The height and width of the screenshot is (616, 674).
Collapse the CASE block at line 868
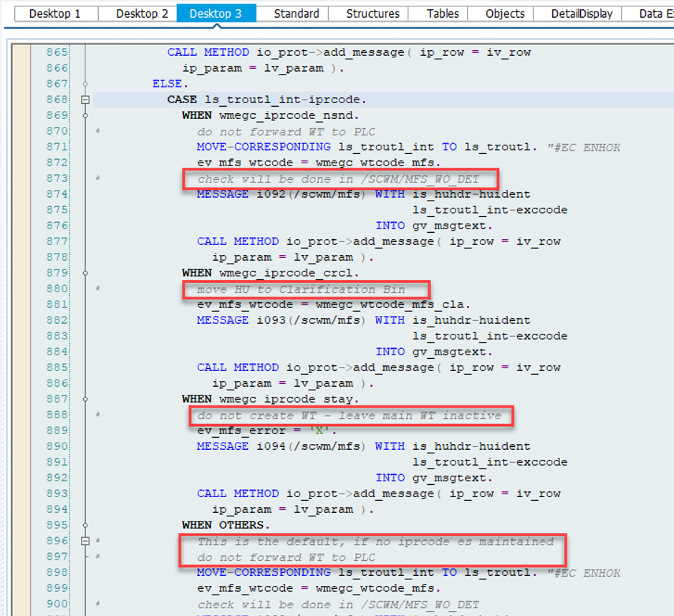click(85, 100)
